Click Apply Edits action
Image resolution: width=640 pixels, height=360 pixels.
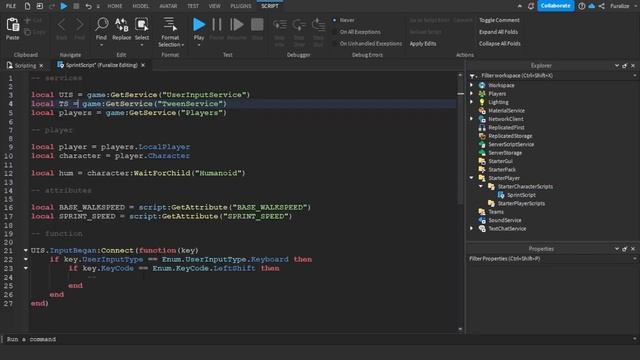coord(423,44)
